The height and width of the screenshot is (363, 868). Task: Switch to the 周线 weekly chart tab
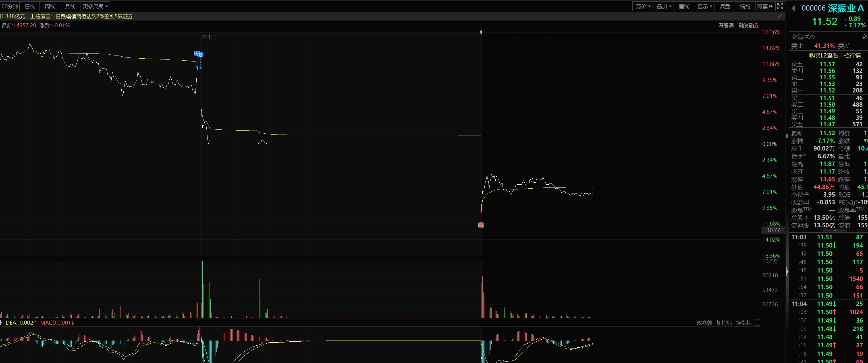(50, 6)
